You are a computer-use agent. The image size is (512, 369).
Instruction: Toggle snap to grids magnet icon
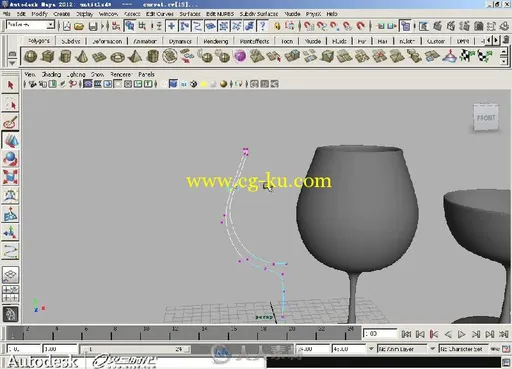click(309, 26)
